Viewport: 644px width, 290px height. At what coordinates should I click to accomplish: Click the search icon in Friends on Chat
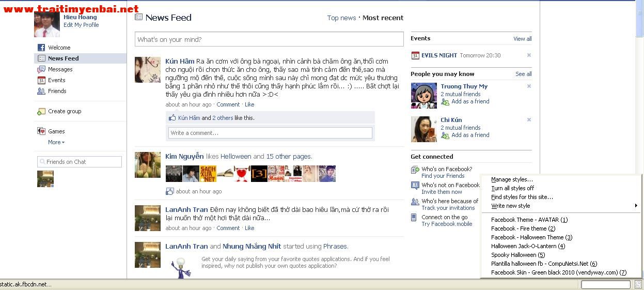click(x=42, y=162)
